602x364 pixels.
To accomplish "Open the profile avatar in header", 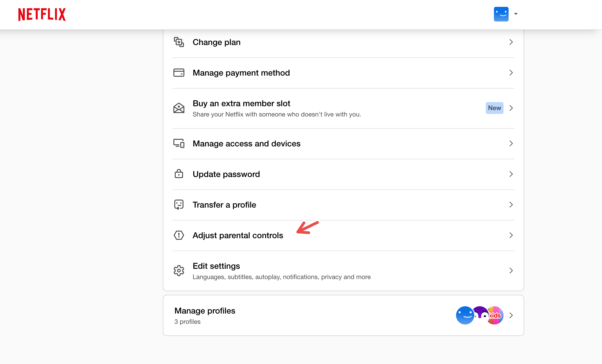I will click(x=501, y=14).
